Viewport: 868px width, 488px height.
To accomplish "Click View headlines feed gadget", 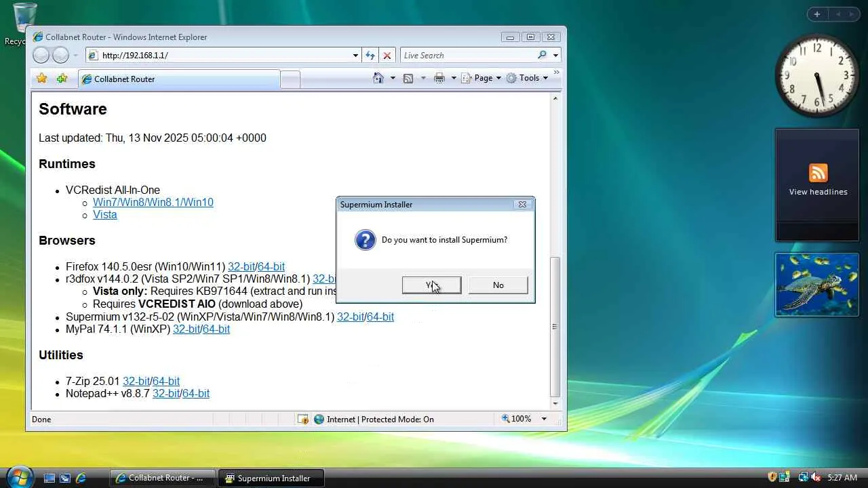I will pos(818,184).
